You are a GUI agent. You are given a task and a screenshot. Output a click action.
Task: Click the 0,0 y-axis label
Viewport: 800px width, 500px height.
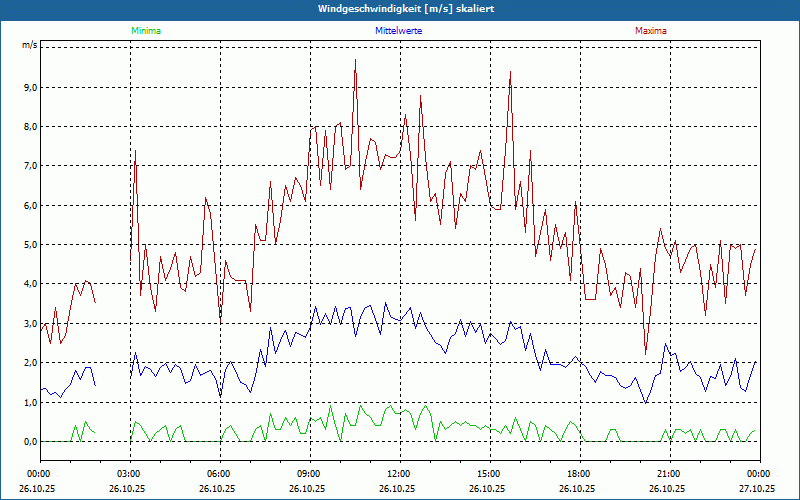pos(30,442)
